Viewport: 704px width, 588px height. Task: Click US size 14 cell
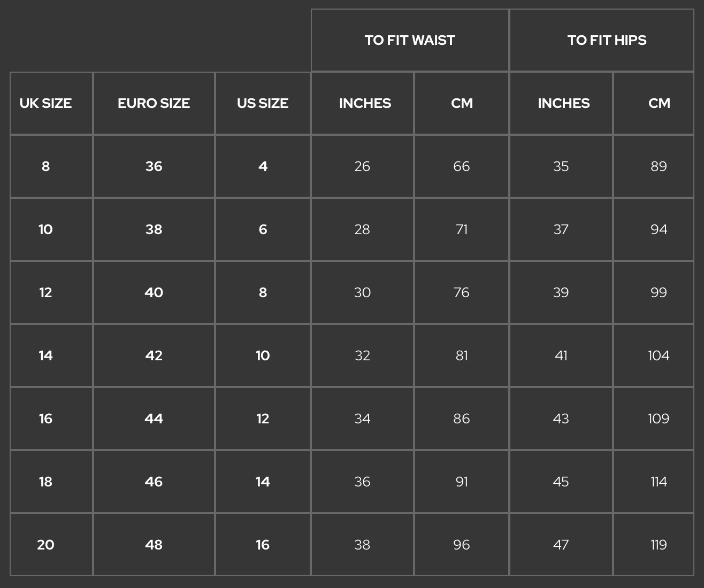(263, 482)
